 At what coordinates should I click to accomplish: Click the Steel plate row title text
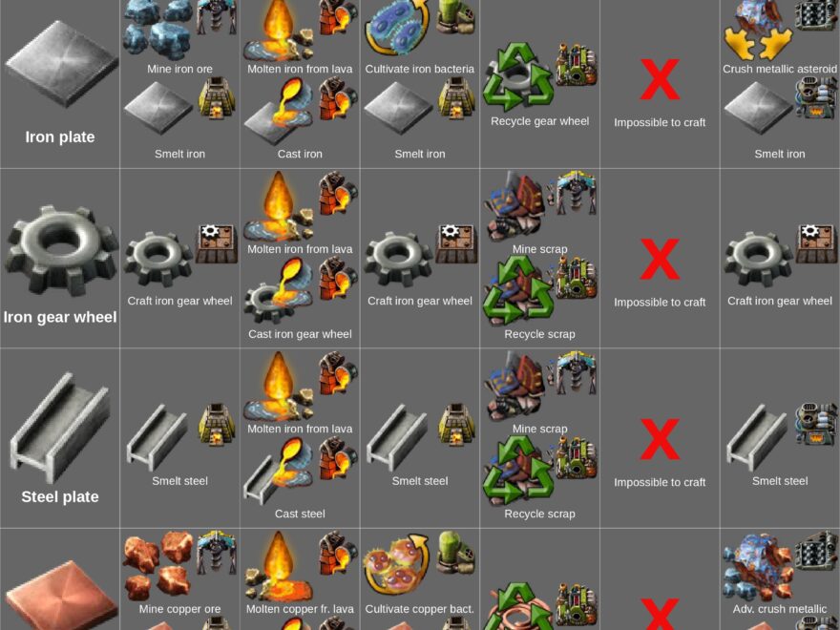pyautogui.click(x=60, y=496)
